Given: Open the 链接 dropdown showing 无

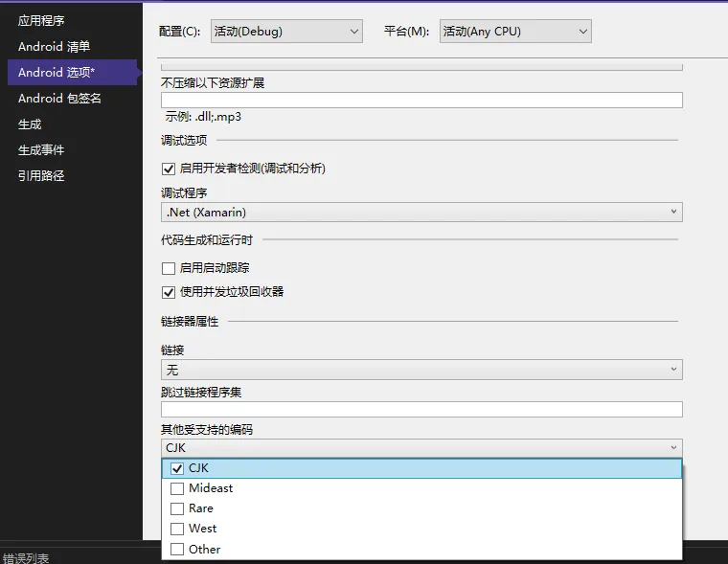Looking at the screenshot, I should 421,370.
